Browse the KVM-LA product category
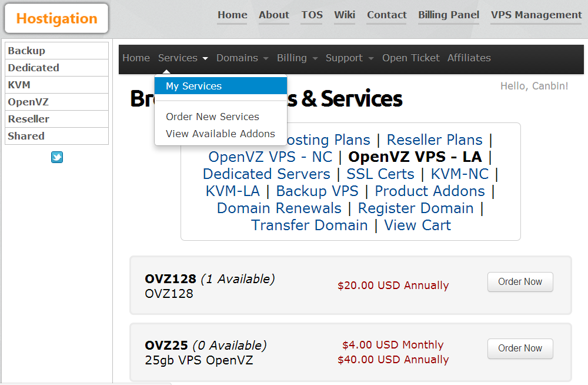This screenshot has height=385, width=588. (232, 191)
